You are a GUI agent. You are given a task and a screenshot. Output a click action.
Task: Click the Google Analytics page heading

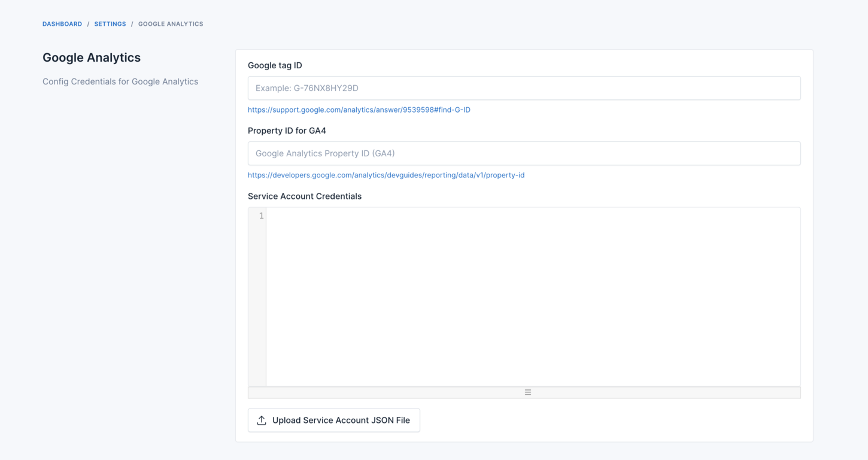(92, 57)
